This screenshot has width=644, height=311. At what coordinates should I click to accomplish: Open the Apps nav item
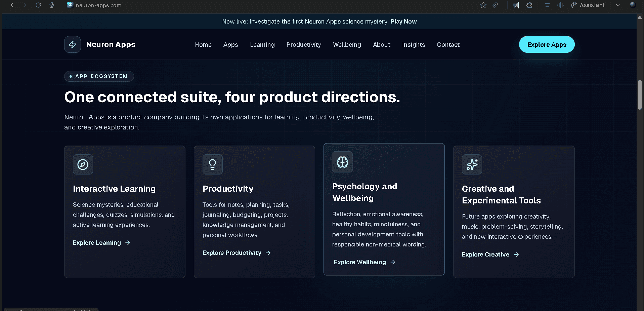[x=231, y=44]
